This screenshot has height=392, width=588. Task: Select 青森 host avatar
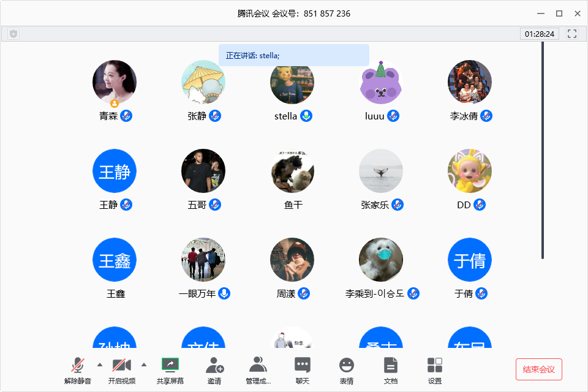(115, 82)
